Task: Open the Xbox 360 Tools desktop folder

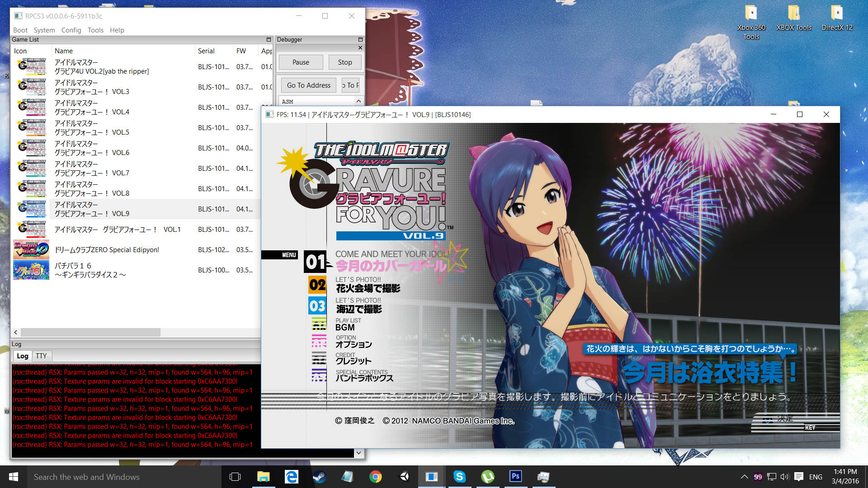Action: click(x=751, y=23)
